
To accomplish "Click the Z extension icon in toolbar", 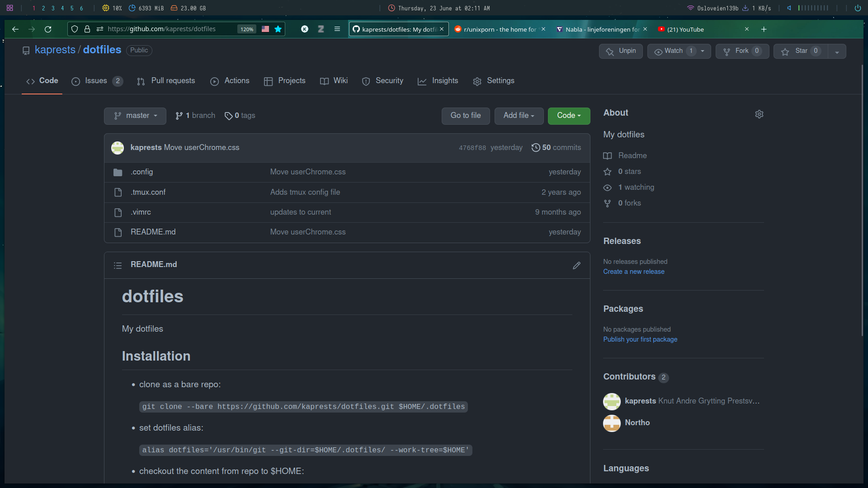I will [x=321, y=29].
